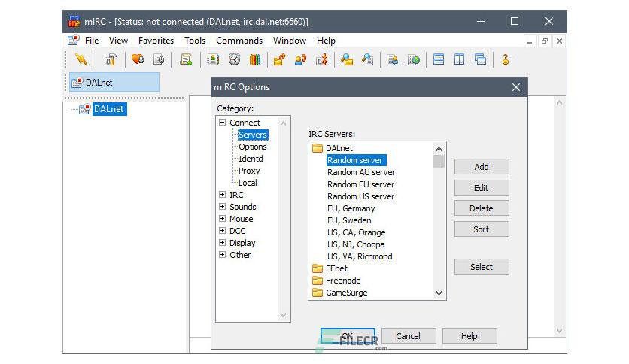The width and height of the screenshot is (629, 364).
Task: Click the mIRC status icon beside File menu
Action: (x=74, y=40)
